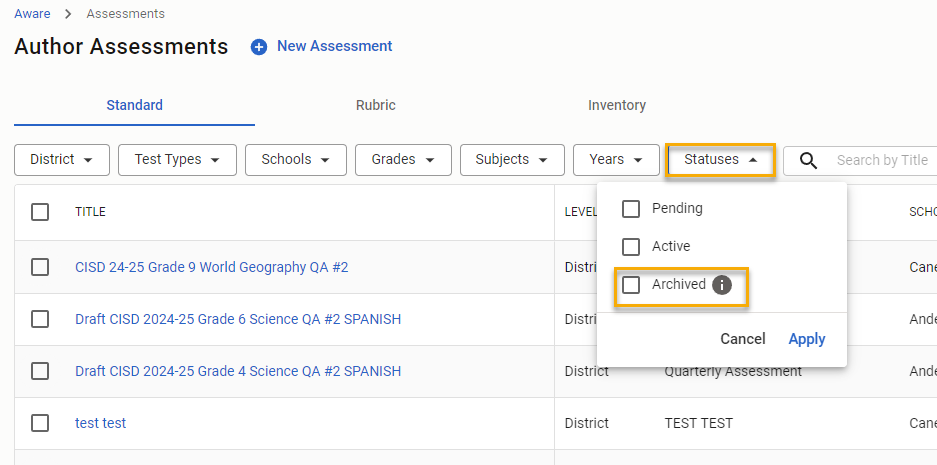Check the Archived status checkbox
This screenshot has width=937, height=465.
click(631, 285)
